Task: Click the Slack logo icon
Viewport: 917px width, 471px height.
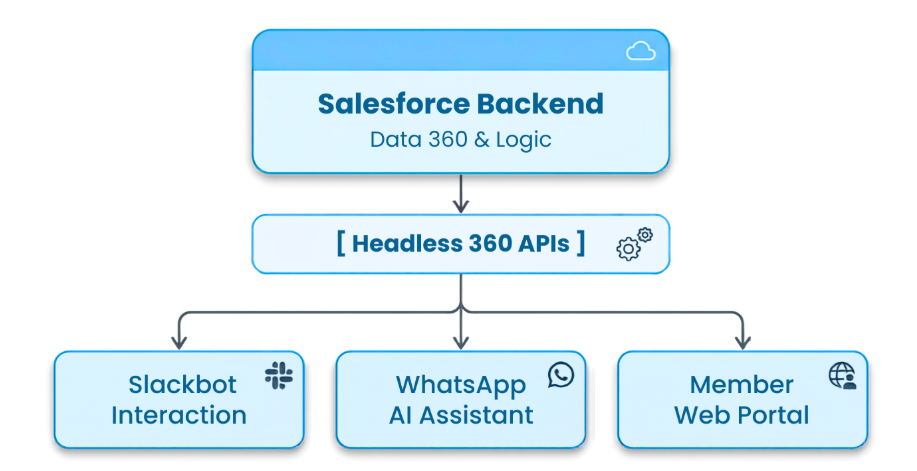Action: [279, 376]
